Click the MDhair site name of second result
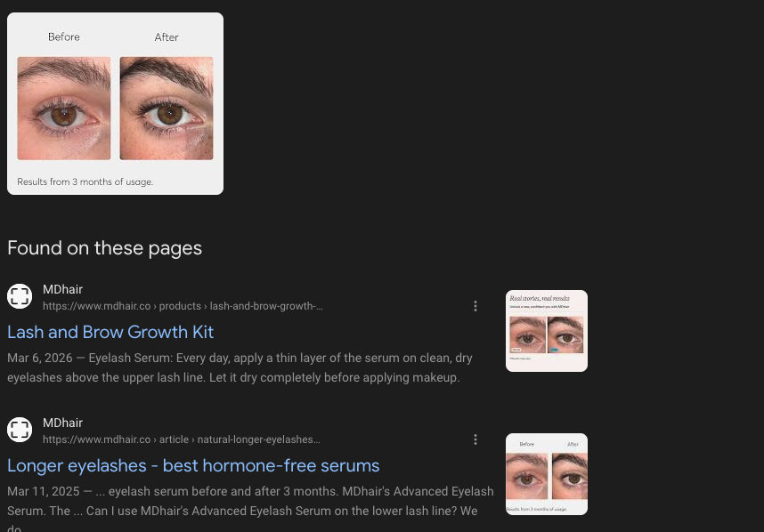 pos(62,423)
